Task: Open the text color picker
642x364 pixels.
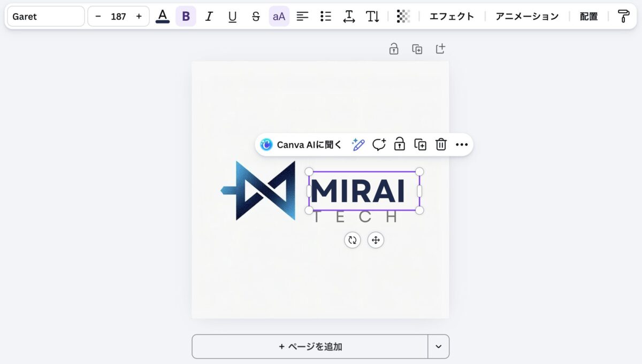Action: point(163,17)
